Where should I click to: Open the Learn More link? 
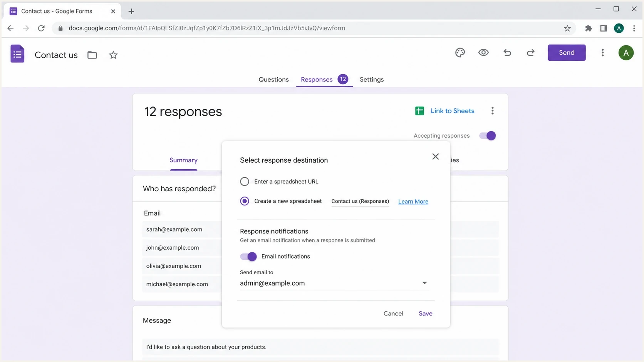(x=413, y=202)
